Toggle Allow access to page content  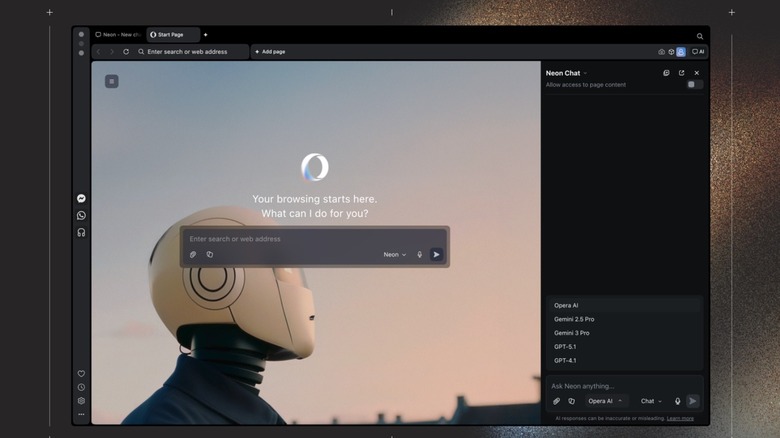point(694,85)
